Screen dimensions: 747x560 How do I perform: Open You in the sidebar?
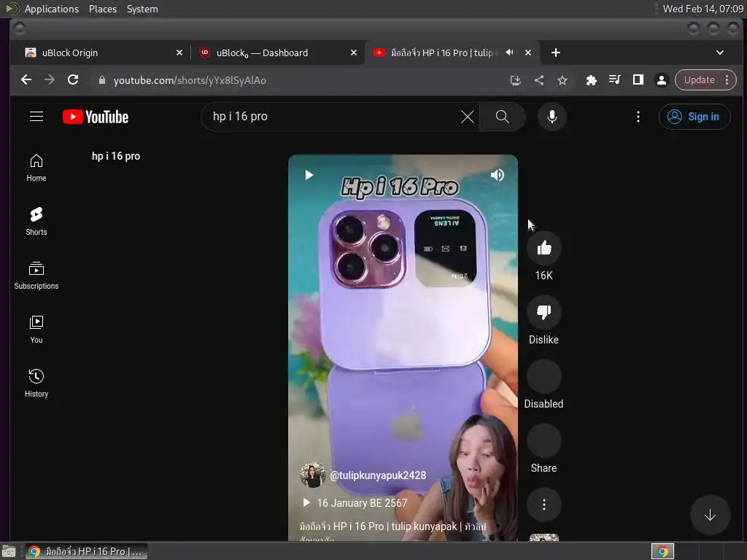36,329
